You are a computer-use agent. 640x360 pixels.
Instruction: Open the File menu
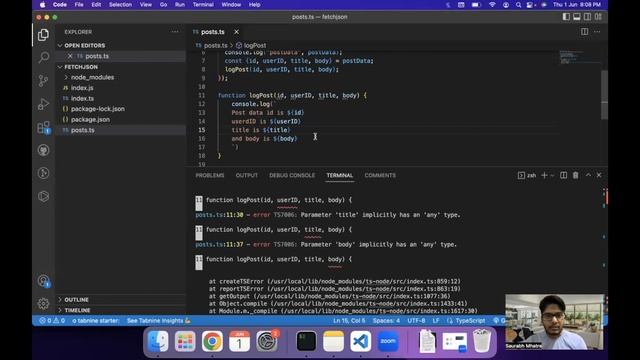79,5
